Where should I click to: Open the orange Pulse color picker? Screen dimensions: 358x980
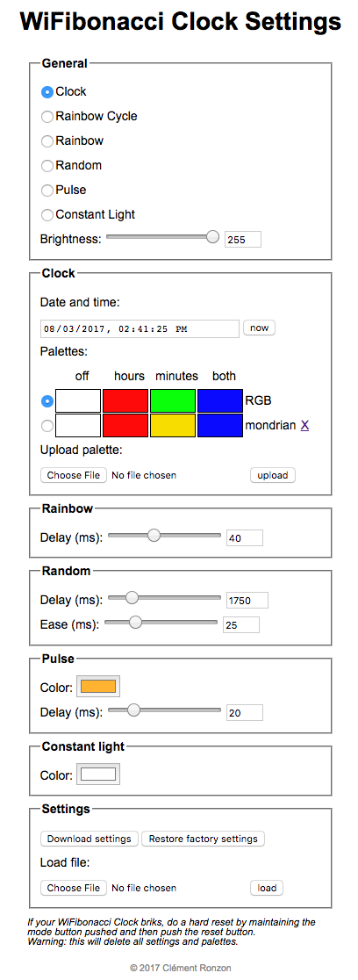tap(98, 686)
